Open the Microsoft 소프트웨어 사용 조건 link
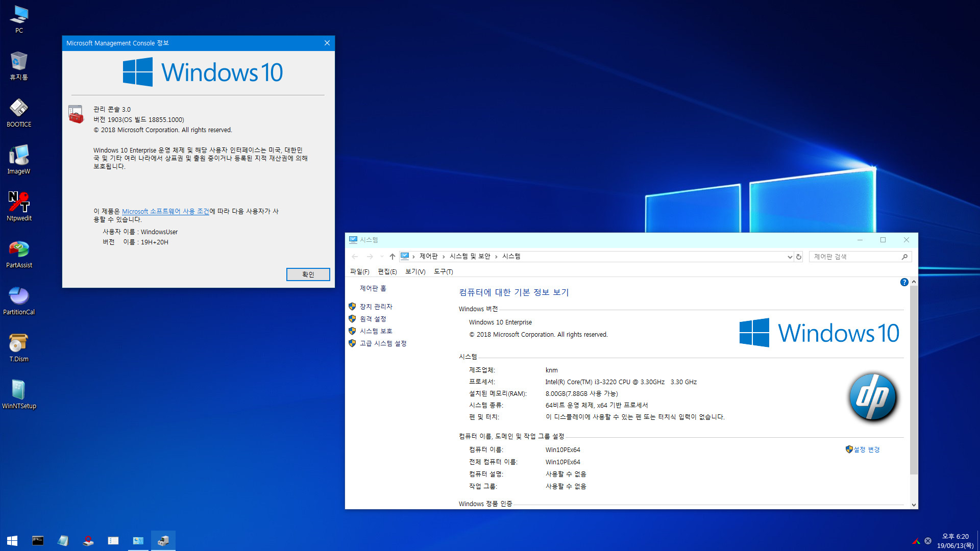This screenshot has width=980, height=551. pyautogui.click(x=165, y=211)
